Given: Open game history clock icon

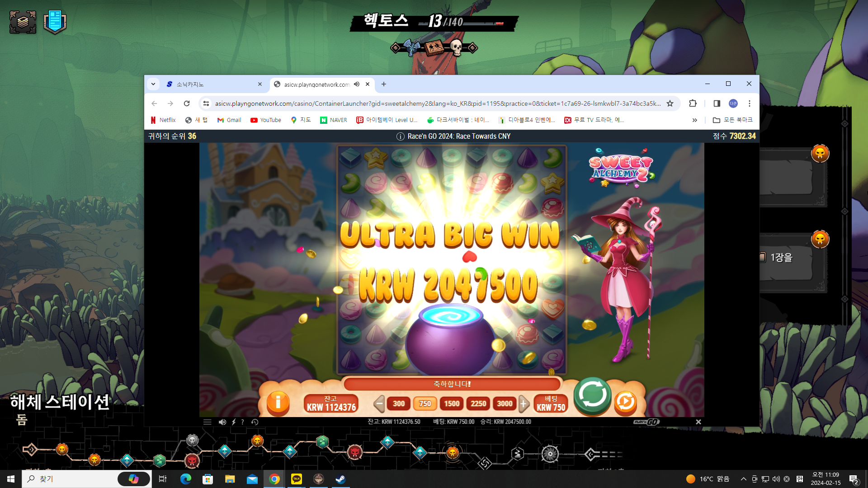Looking at the screenshot, I should coord(255,422).
